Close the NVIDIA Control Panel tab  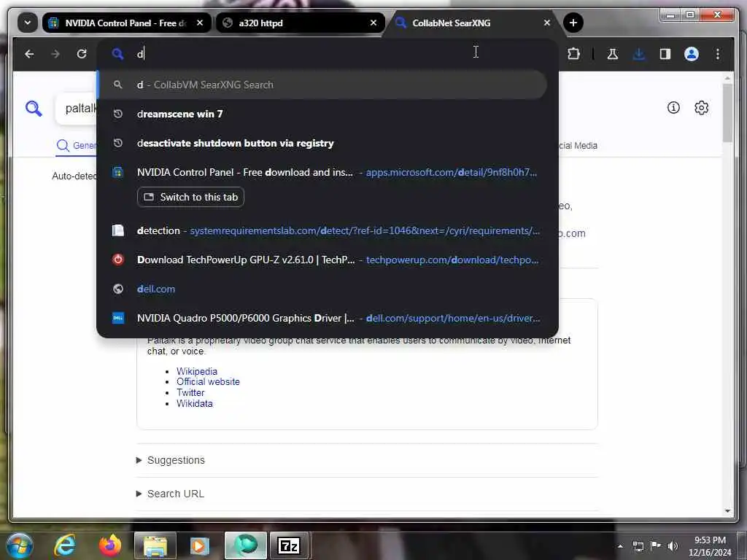200,23
